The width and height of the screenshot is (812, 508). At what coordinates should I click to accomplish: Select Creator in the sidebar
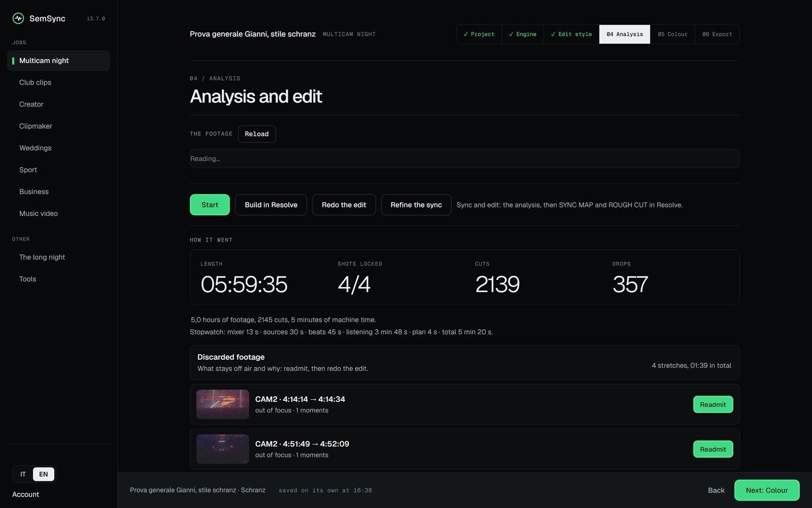58,104
